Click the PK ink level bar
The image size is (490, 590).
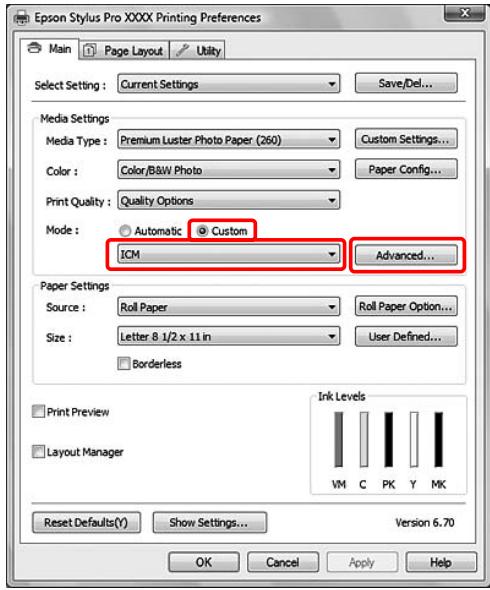tap(389, 439)
